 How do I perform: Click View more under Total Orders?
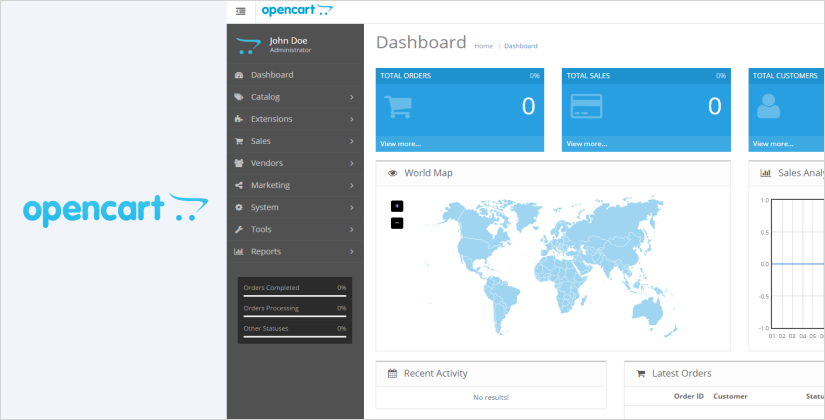401,144
